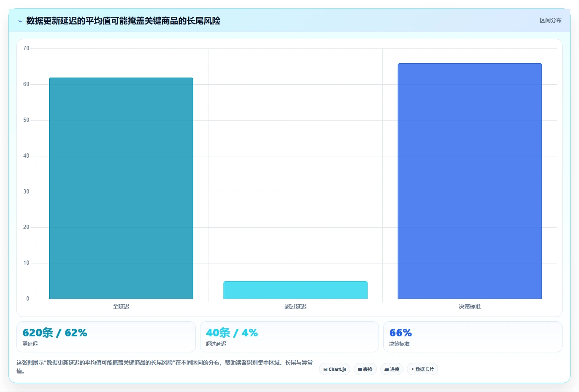Screen dimensions: 579x392
Task: Click the 至延迟 x-axis label
Action: pyautogui.click(x=121, y=306)
